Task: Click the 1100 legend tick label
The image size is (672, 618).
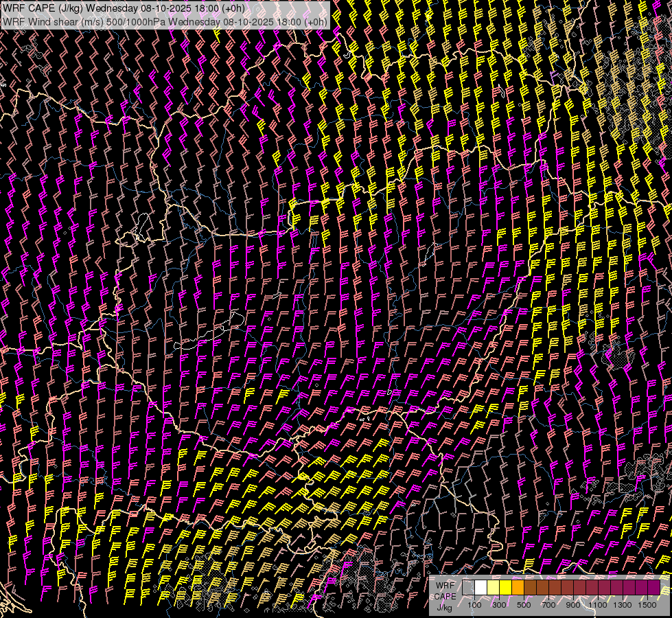Action: [598, 605]
